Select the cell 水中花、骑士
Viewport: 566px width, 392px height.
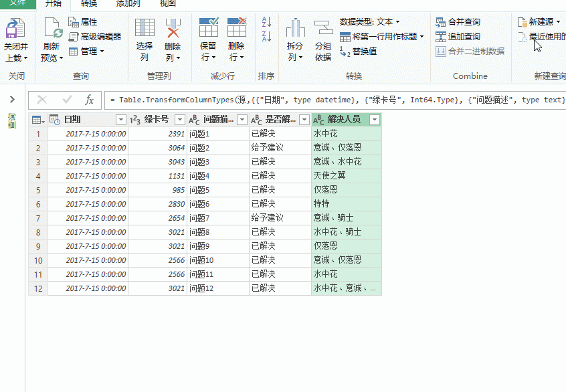(x=346, y=232)
